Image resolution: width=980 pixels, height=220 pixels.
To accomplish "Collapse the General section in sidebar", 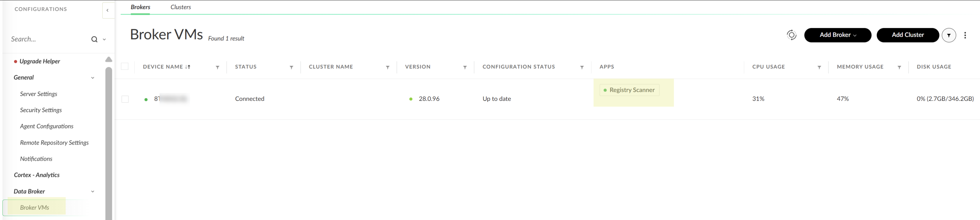I will (92, 78).
